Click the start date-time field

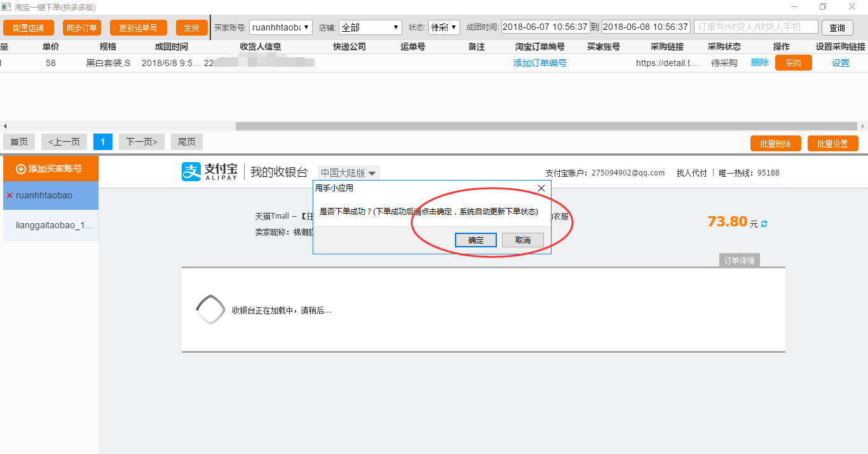tap(546, 27)
